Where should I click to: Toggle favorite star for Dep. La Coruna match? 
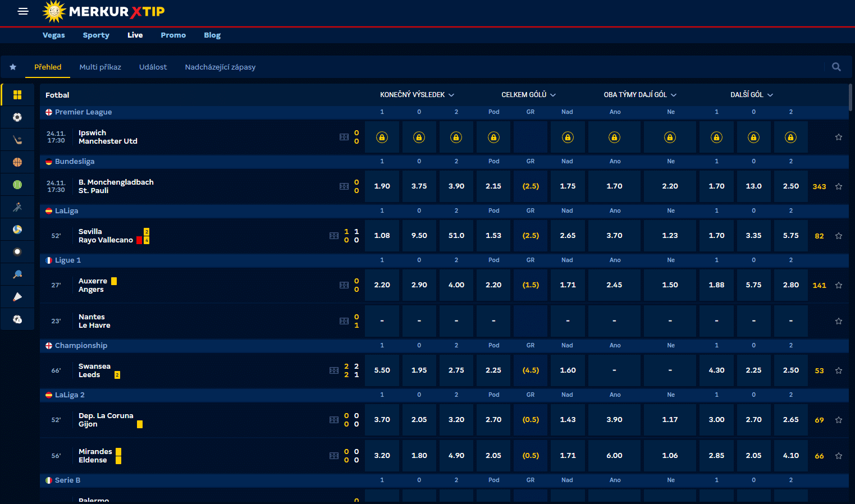(x=839, y=420)
